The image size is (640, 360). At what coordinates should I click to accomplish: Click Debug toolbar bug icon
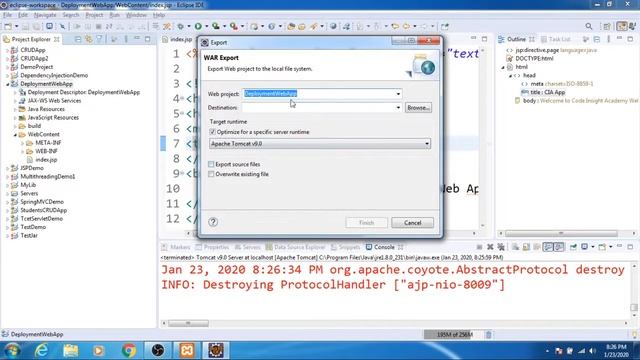180,27
